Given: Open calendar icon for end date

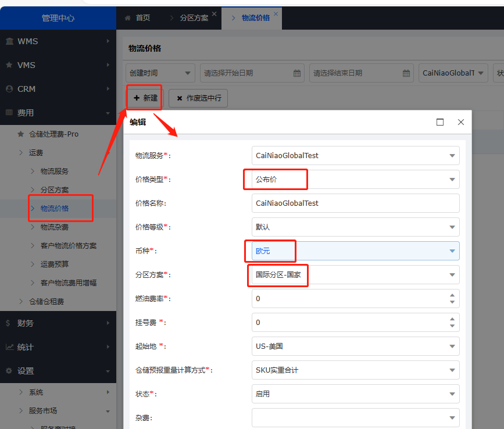Looking at the screenshot, I should (406, 73).
